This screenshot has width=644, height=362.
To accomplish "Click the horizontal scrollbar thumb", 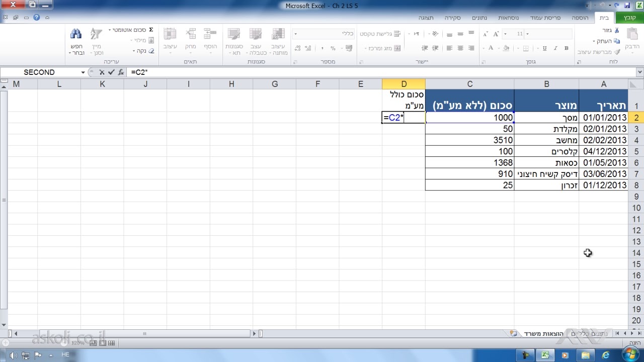I will click(x=144, y=333).
